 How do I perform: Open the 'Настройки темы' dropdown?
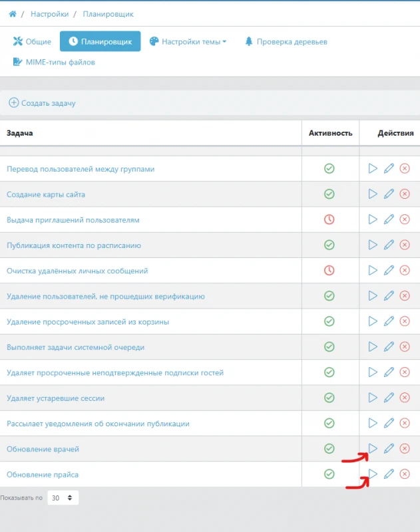[x=188, y=42]
